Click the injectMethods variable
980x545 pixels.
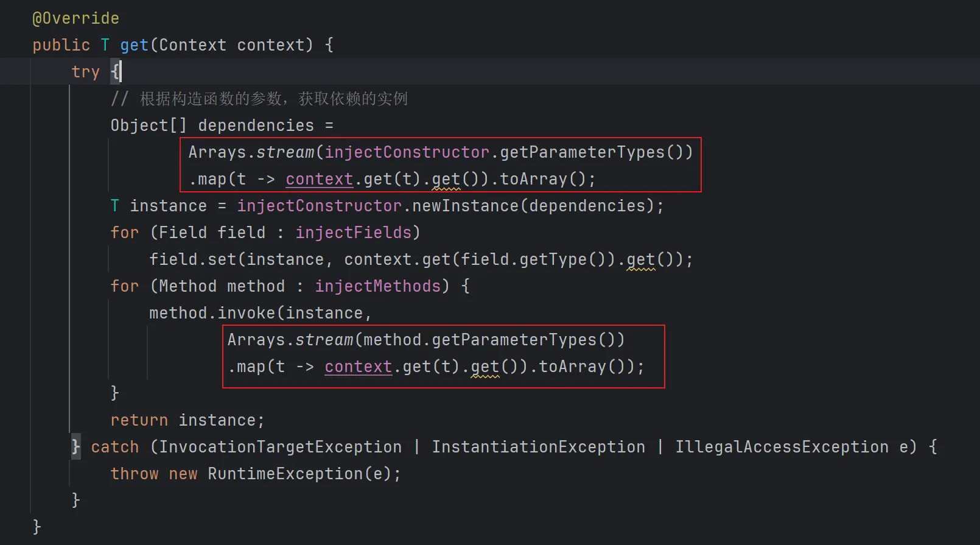click(377, 286)
